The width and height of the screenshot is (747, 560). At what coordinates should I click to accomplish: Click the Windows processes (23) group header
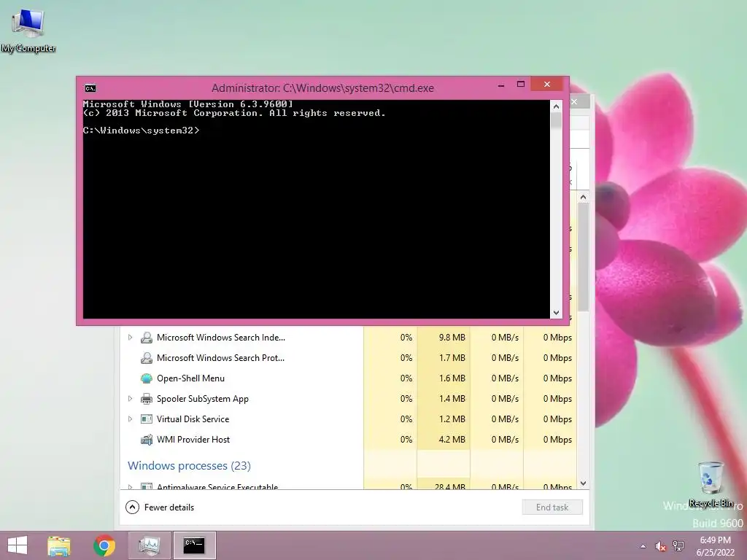coord(189,466)
